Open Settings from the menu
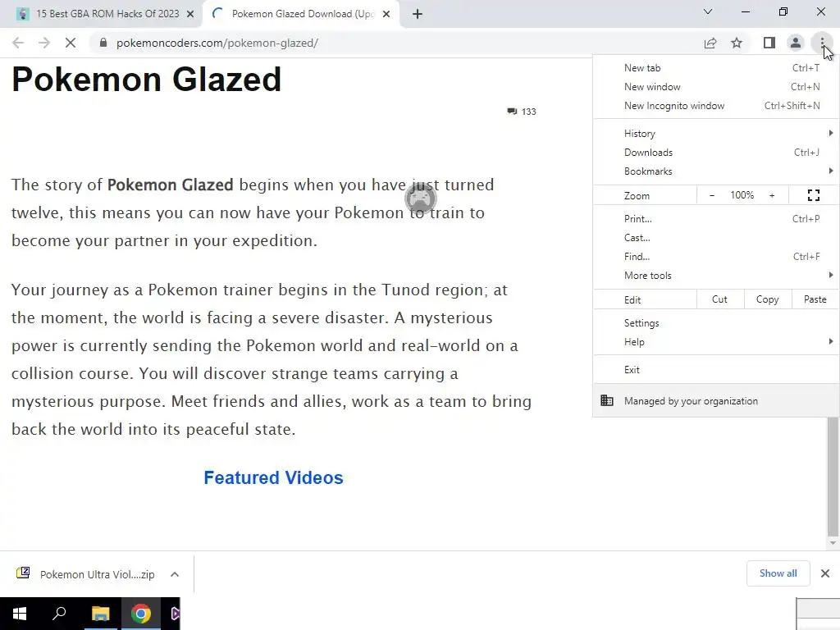840x630 pixels. (x=715, y=323)
